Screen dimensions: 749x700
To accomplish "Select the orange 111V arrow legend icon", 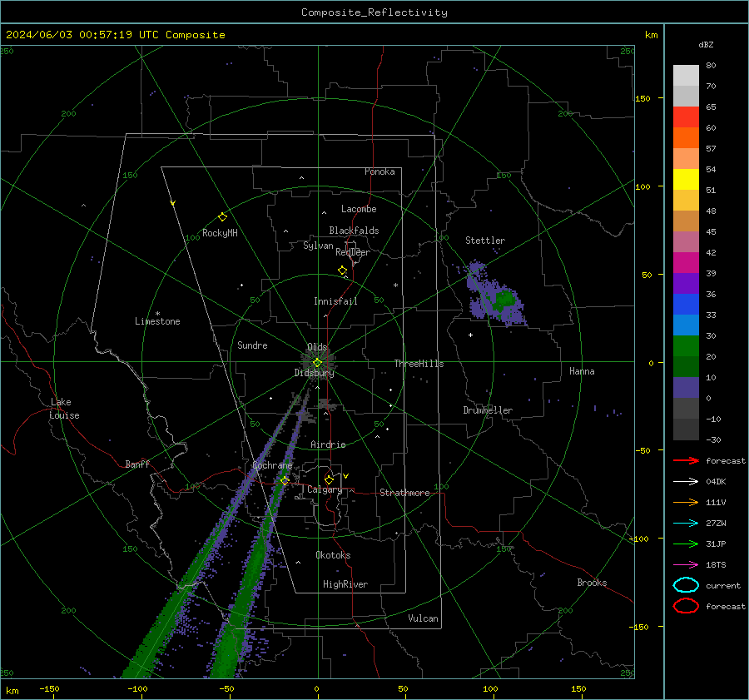I will pos(686,502).
